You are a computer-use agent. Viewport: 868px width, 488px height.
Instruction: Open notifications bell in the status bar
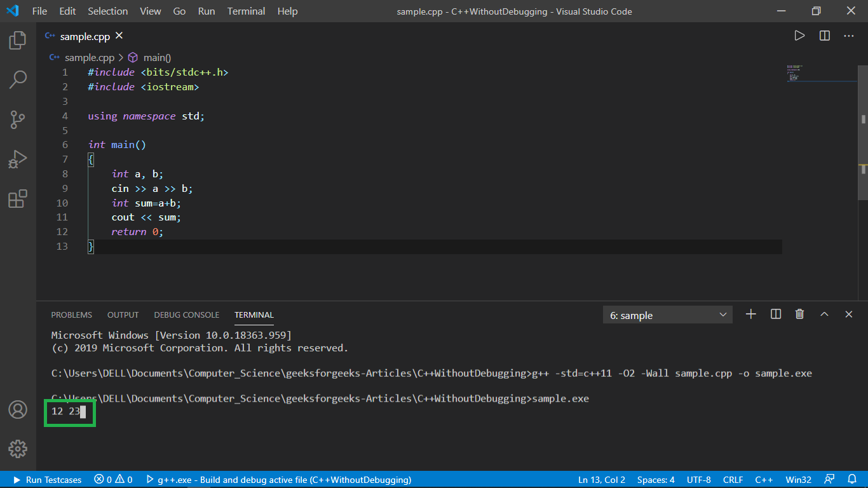coord(852,480)
